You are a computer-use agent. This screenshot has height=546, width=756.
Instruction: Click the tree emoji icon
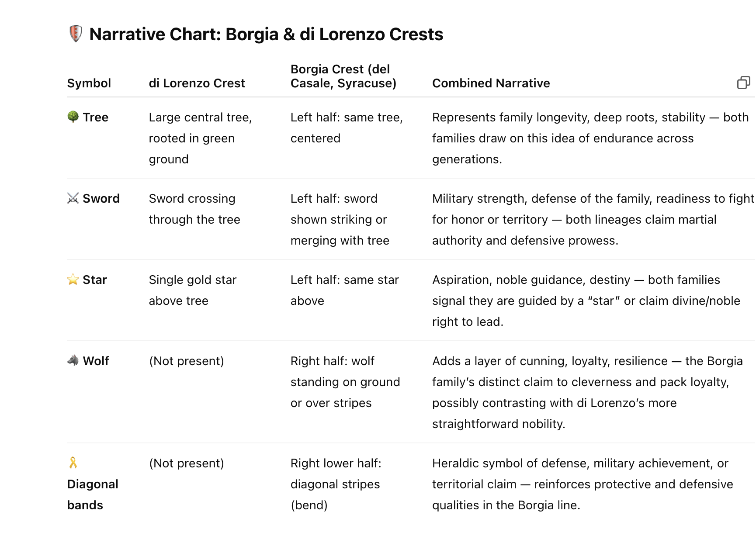point(73,117)
